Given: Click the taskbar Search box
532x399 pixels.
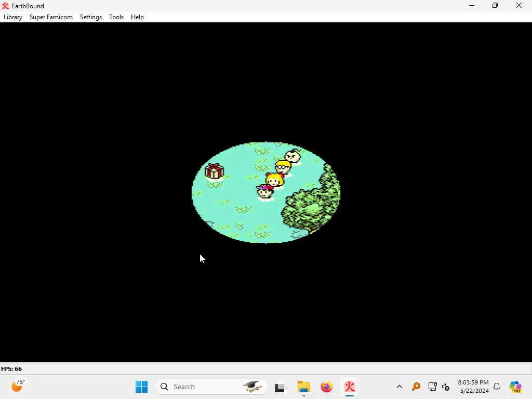Looking at the screenshot, I should 211,387.
